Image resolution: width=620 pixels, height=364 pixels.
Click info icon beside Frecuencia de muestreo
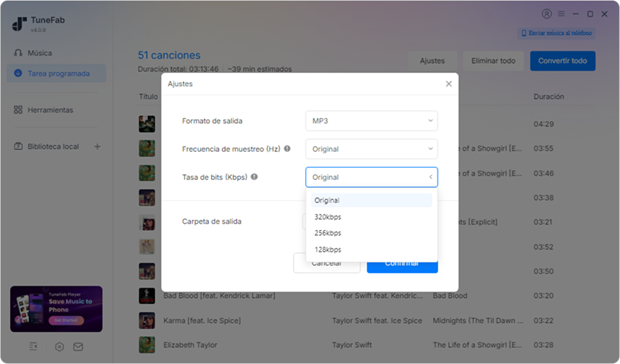click(x=287, y=149)
